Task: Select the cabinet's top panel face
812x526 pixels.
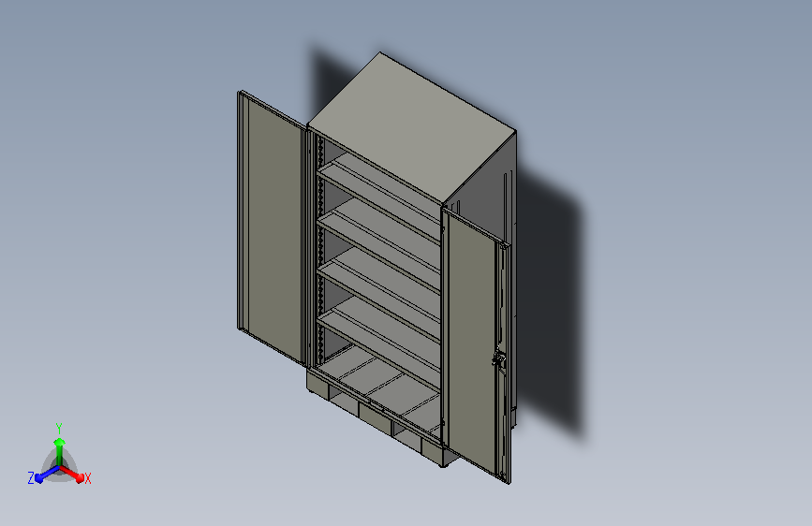Action: click(x=412, y=125)
